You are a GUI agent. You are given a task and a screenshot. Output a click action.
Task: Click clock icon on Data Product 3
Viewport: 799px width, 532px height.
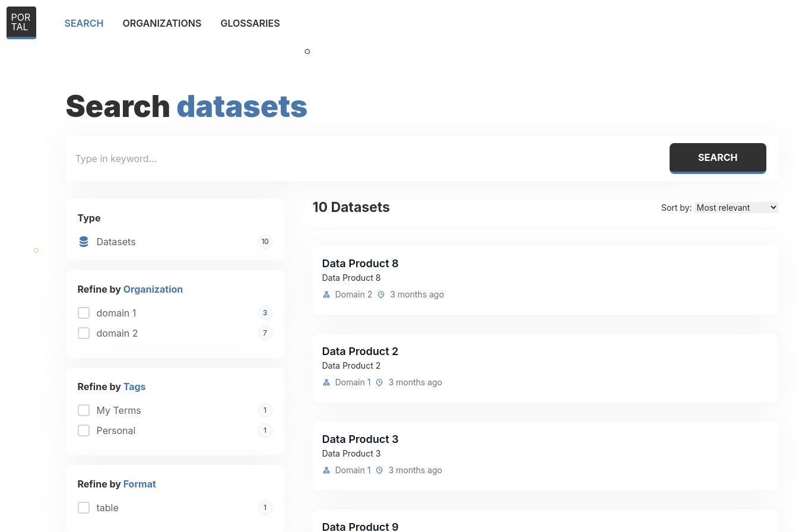click(379, 470)
